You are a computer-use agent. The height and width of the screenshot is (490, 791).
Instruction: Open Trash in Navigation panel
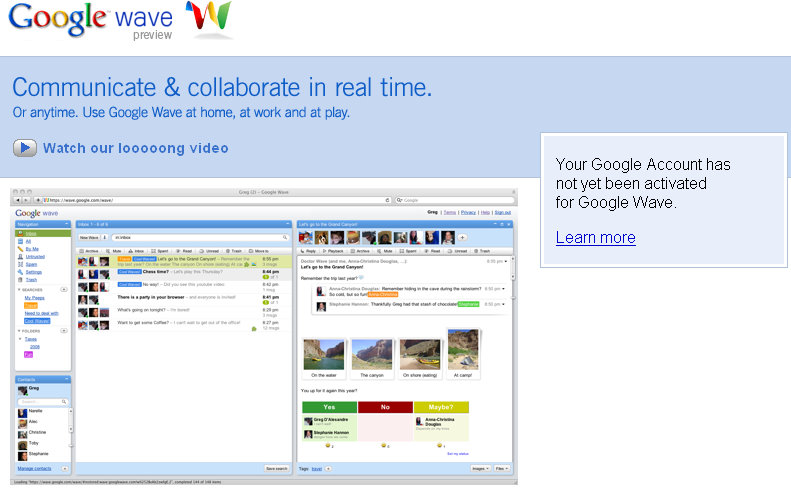pos(31,280)
